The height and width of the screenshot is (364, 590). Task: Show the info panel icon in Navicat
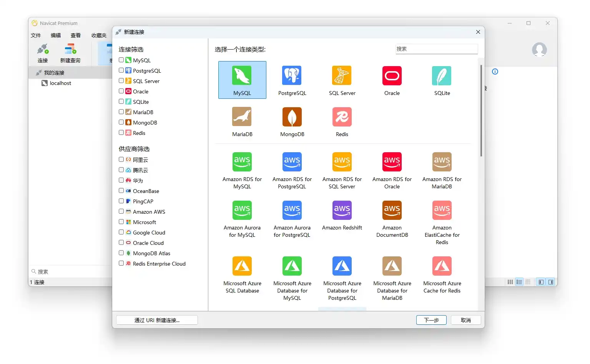pos(495,71)
